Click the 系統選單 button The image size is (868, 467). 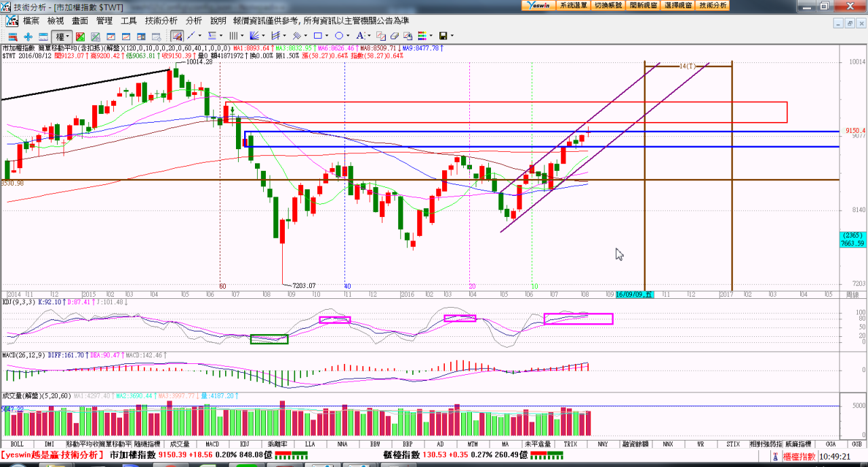[x=574, y=5]
